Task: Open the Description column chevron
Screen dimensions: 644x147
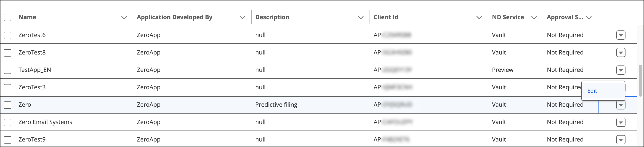Action: [x=361, y=18]
